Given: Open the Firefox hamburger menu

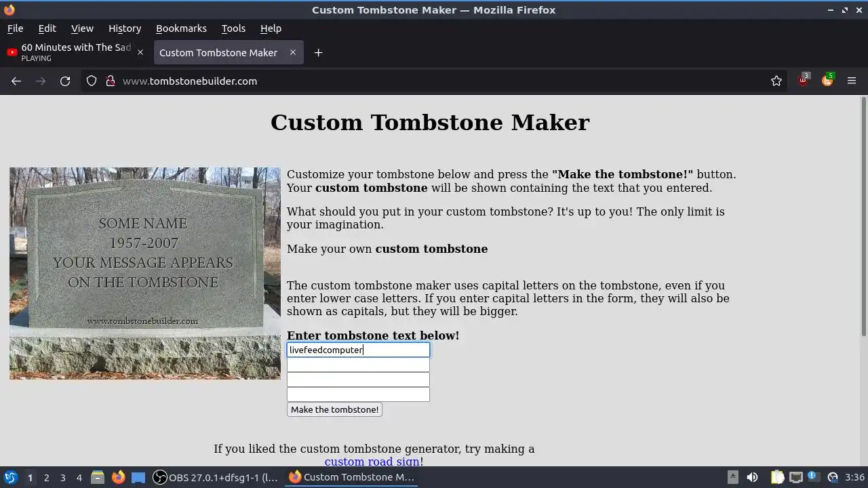Looking at the screenshot, I should click(852, 81).
